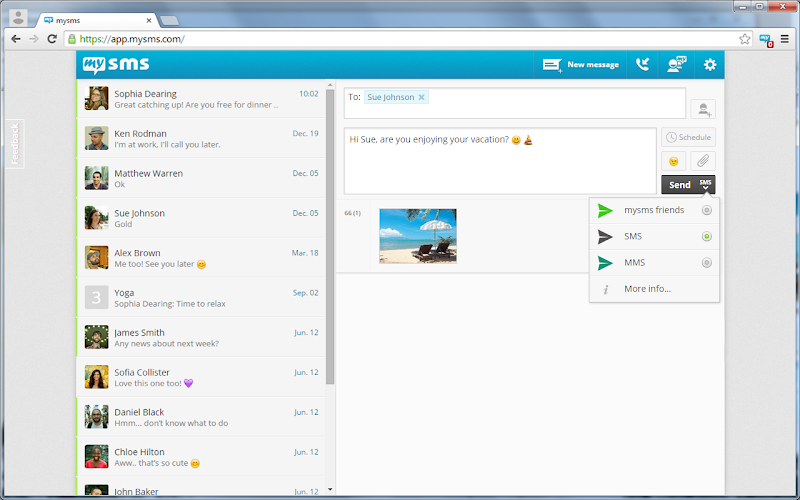This screenshot has height=500, width=800.
Task: Open the More info... menu entry
Action: [654, 289]
